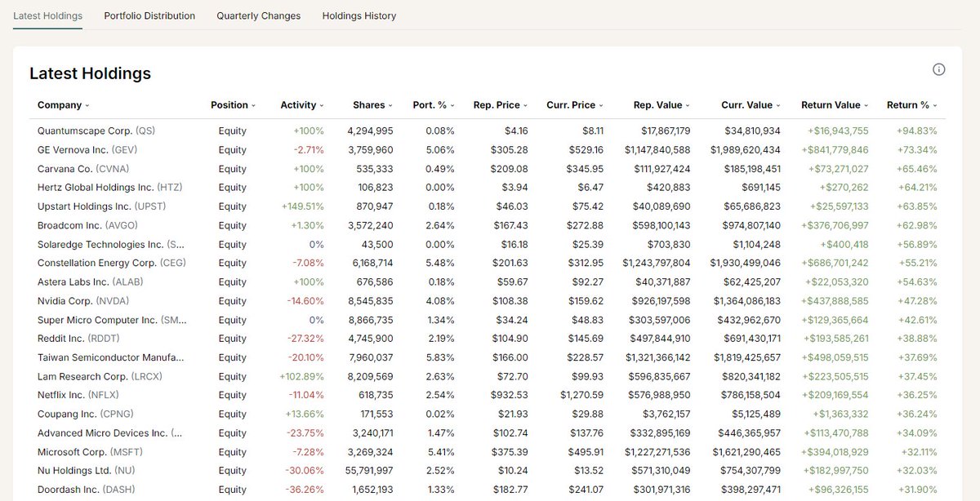Click the Latest Holdings section heading
Image resolution: width=980 pixels, height=501 pixels.
pyautogui.click(x=91, y=73)
